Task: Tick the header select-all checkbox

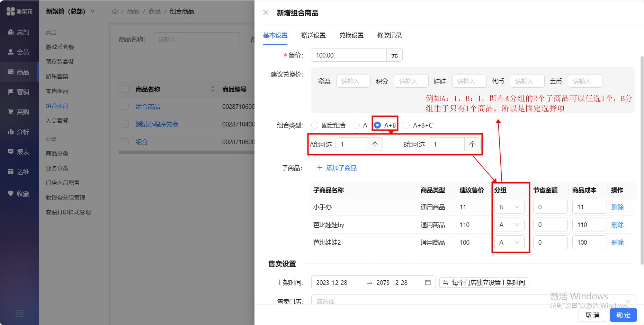Action: 125,89
